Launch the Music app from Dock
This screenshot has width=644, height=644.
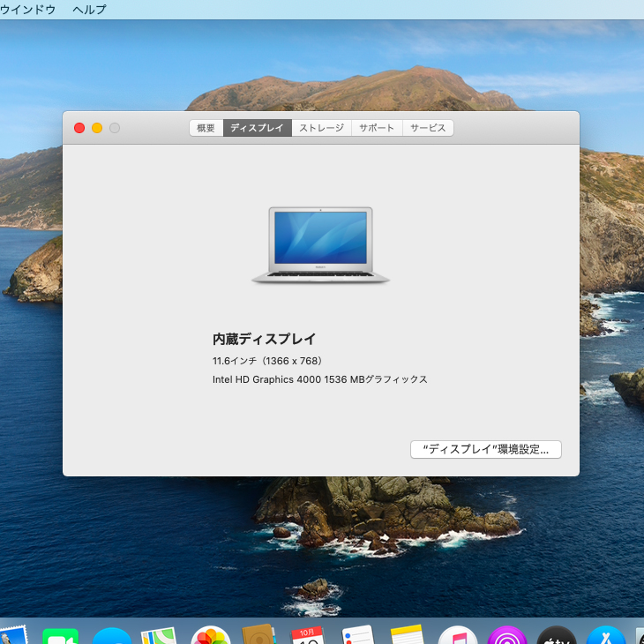click(458, 636)
